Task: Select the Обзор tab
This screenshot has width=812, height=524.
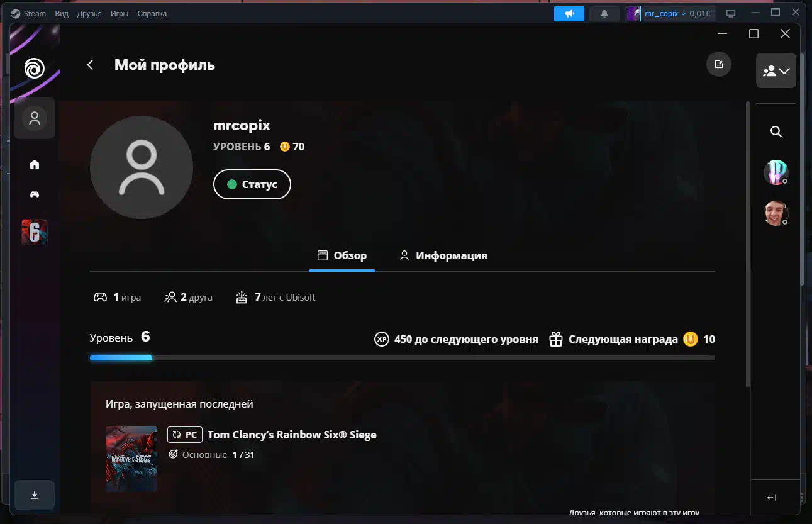Action: click(342, 255)
